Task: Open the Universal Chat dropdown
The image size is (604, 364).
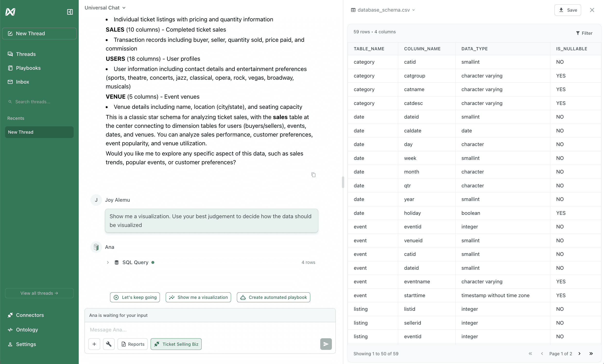Action: click(105, 8)
